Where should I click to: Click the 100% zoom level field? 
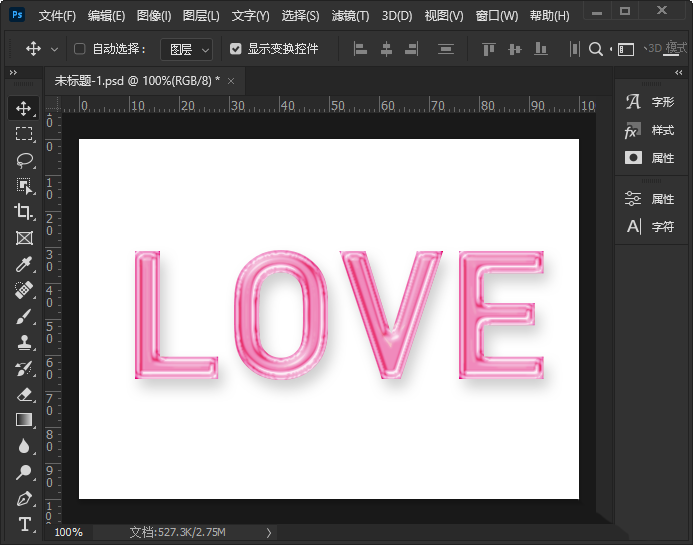pos(69,532)
